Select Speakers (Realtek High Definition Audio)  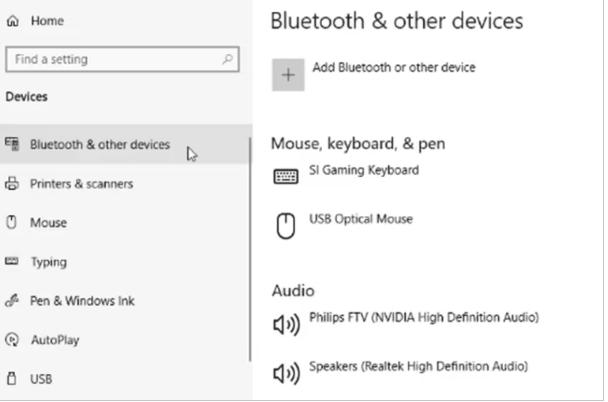tap(418, 366)
